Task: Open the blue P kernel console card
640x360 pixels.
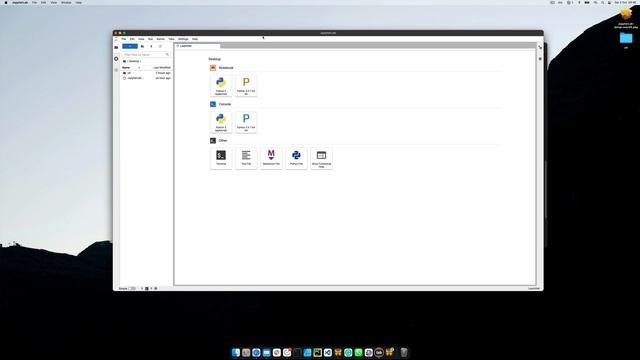Action: (x=246, y=122)
